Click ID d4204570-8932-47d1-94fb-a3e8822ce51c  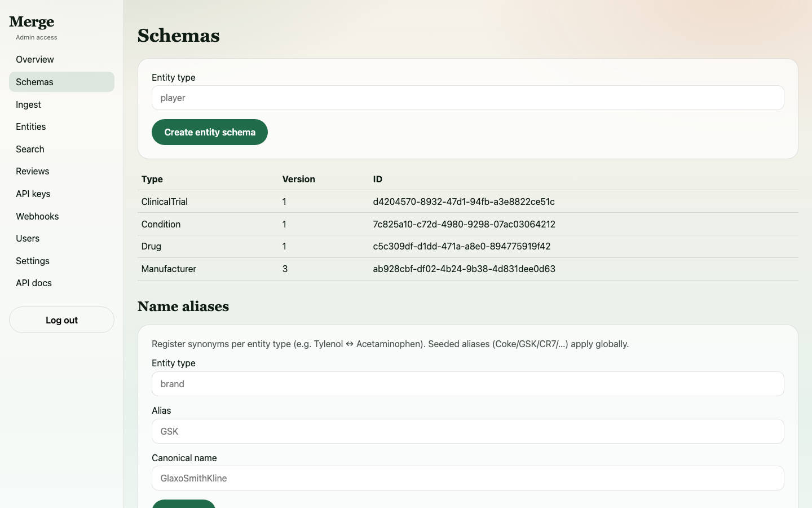[464, 202]
